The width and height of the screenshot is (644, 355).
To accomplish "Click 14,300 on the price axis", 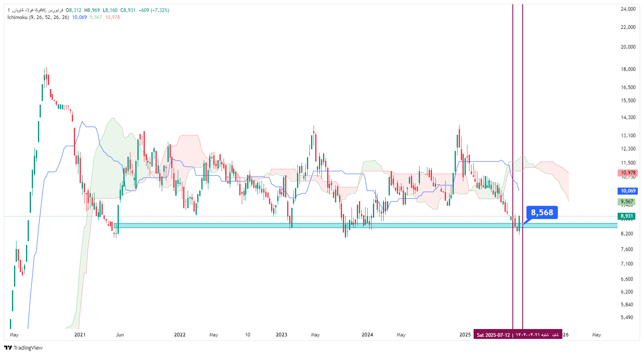I will click(628, 118).
